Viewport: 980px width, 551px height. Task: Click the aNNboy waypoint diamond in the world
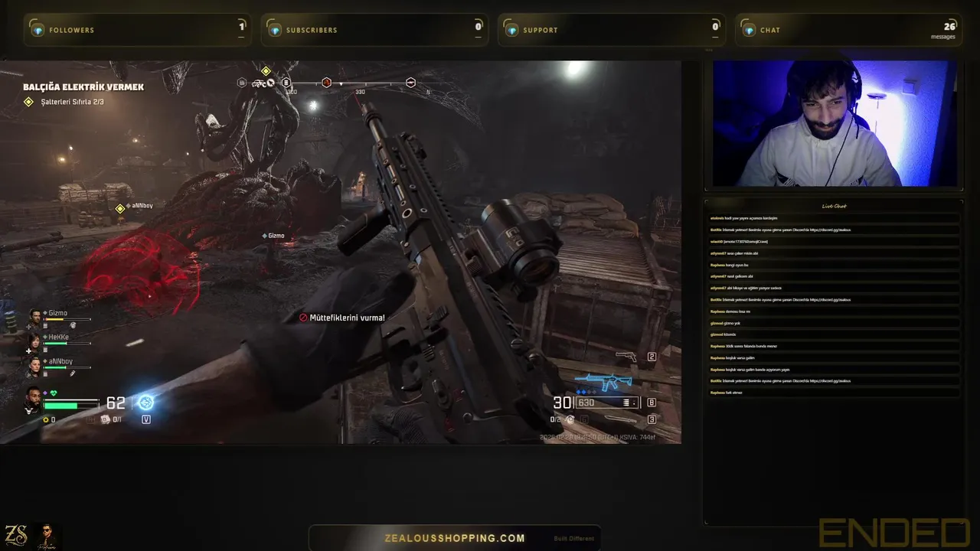point(120,208)
